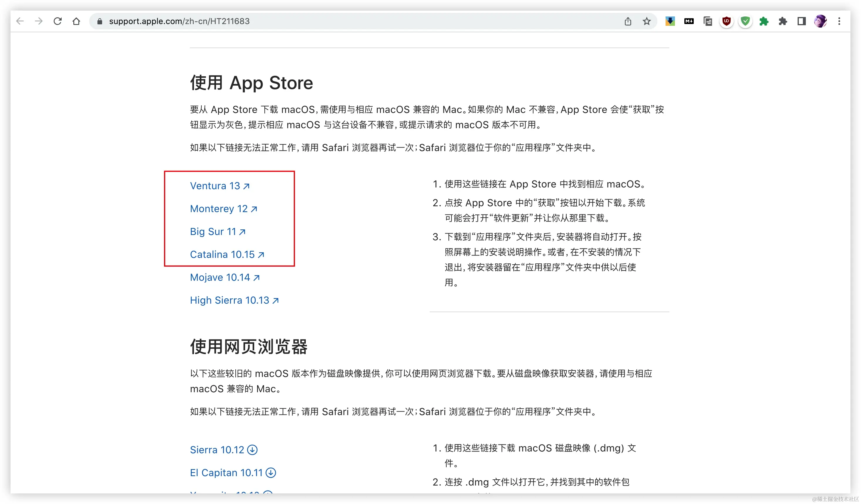Open the green shield extension
The height and width of the screenshot is (504, 861).
coord(745,21)
